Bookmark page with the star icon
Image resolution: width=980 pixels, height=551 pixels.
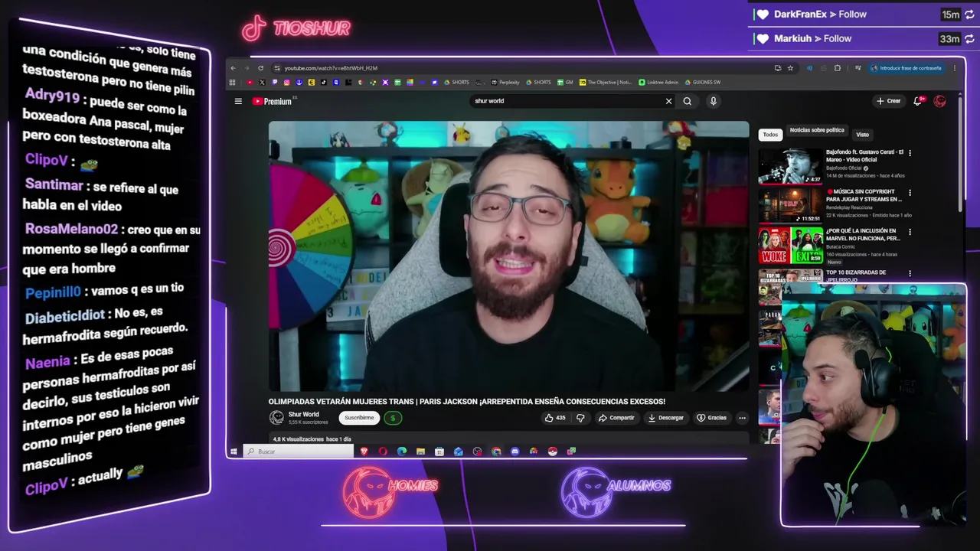coord(790,68)
